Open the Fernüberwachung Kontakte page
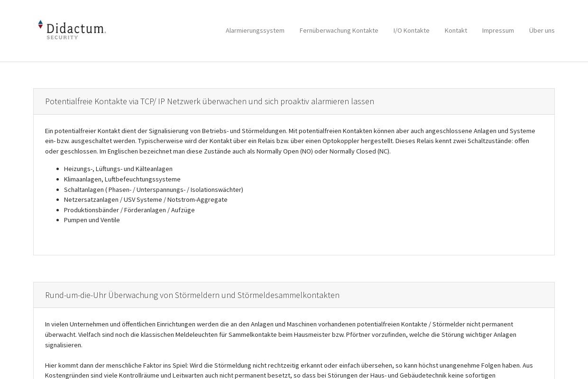The height and width of the screenshot is (379, 588). tap(339, 30)
